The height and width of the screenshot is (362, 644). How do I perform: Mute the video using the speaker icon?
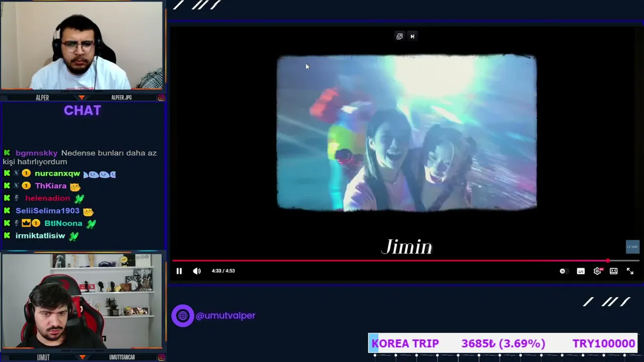pos(197,271)
